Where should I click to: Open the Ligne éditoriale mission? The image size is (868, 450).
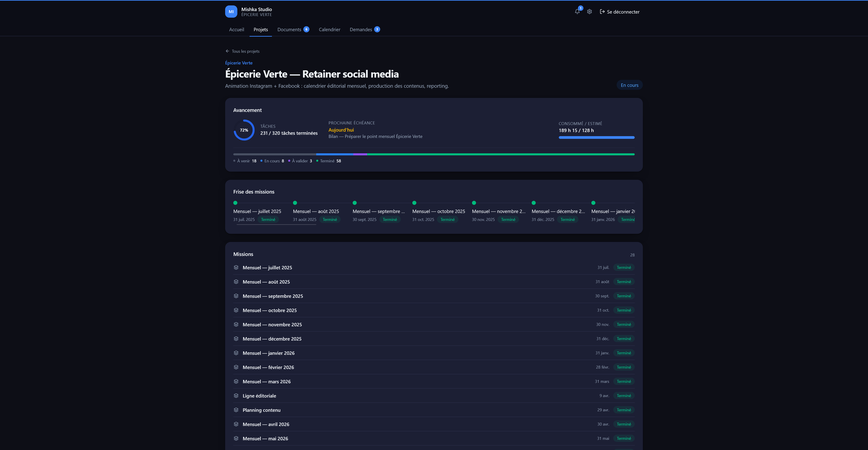click(434, 396)
